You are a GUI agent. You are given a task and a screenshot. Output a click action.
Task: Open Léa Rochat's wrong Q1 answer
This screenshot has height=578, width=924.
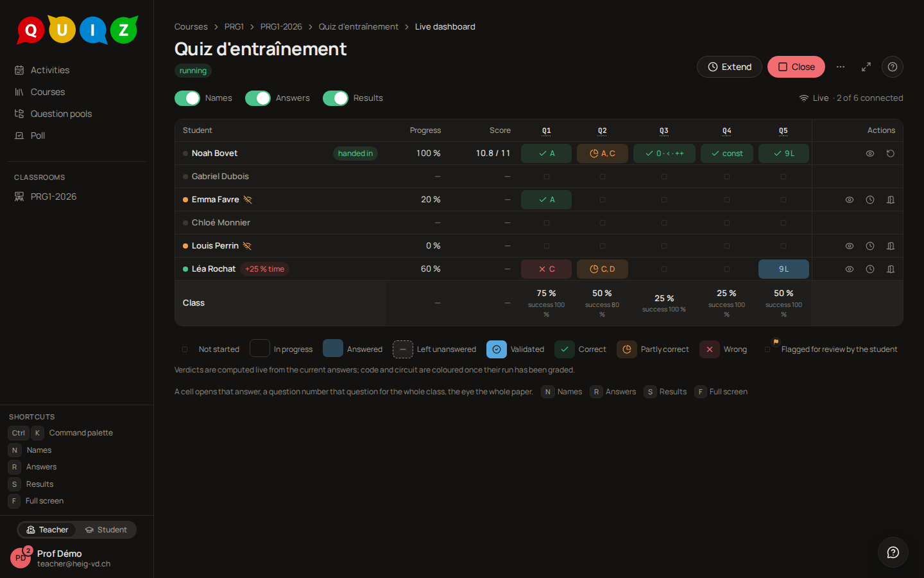click(547, 269)
